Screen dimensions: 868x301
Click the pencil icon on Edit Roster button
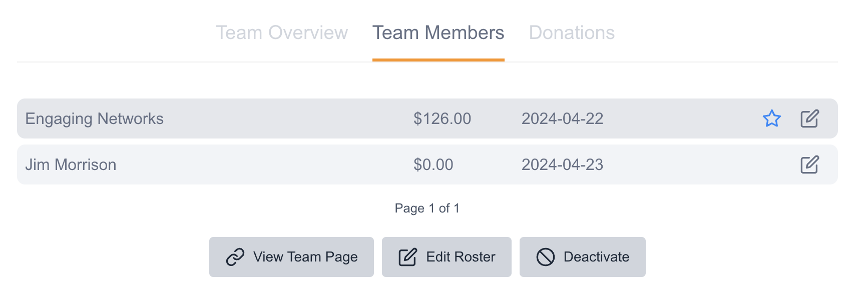pos(407,257)
